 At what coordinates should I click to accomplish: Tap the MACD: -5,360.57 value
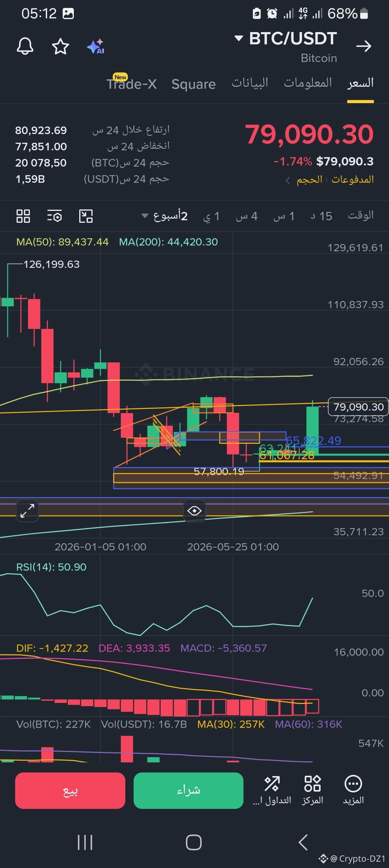[224, 648]
